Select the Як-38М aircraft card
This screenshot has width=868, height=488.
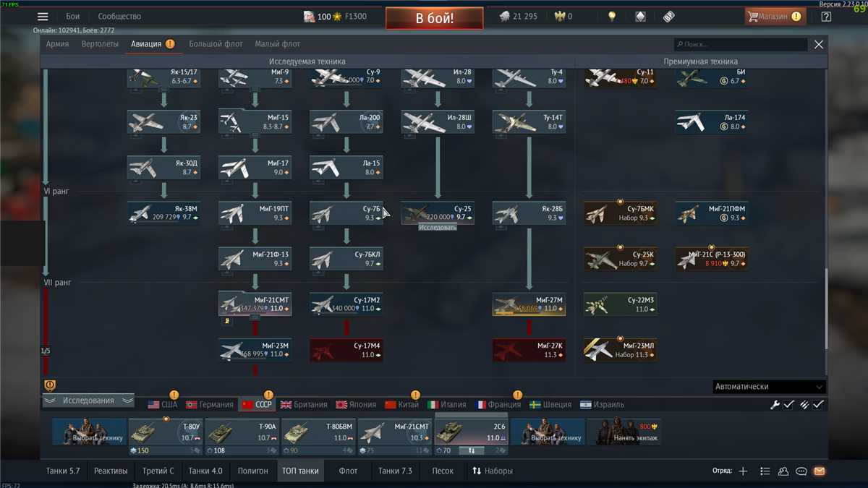163,213
